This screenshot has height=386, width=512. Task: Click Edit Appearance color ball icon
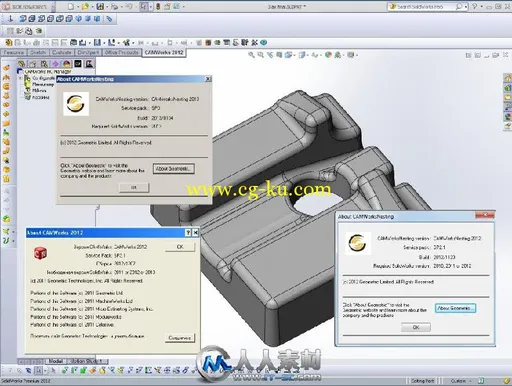328,55
